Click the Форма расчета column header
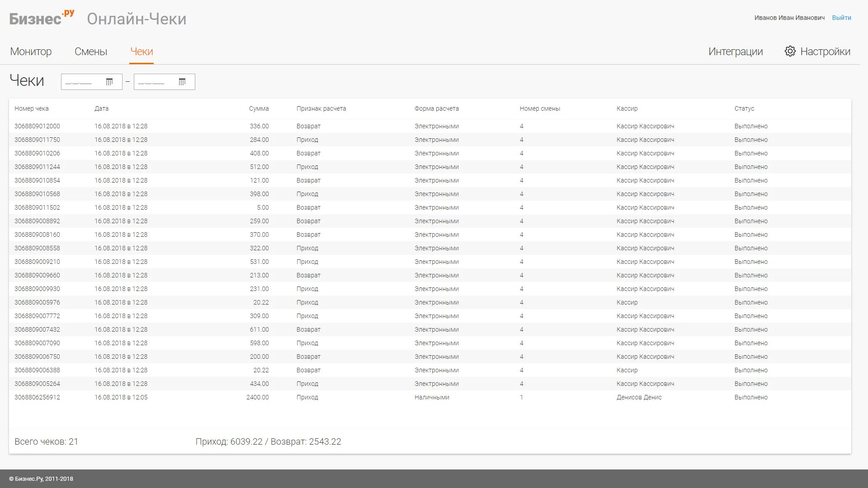 pos(437,108)
